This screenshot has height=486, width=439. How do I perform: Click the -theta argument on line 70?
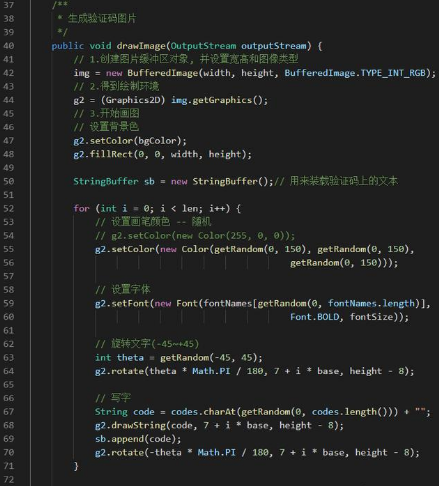point(165,452)
